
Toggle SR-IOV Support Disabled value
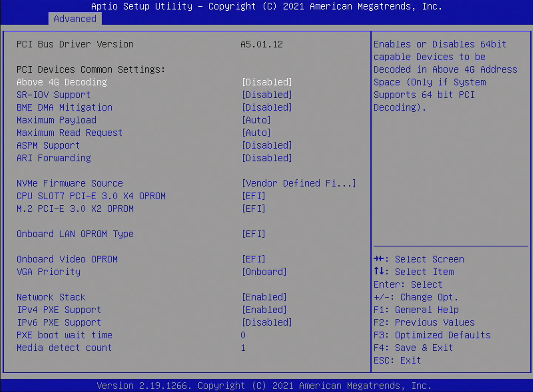tap(266, 95)
